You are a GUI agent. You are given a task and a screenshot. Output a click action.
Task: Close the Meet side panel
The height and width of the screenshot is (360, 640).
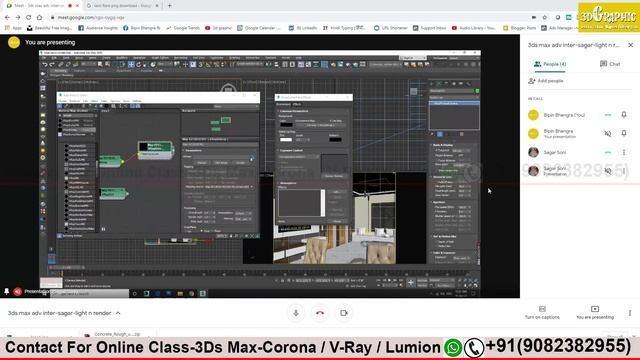(x=631, y=45)
